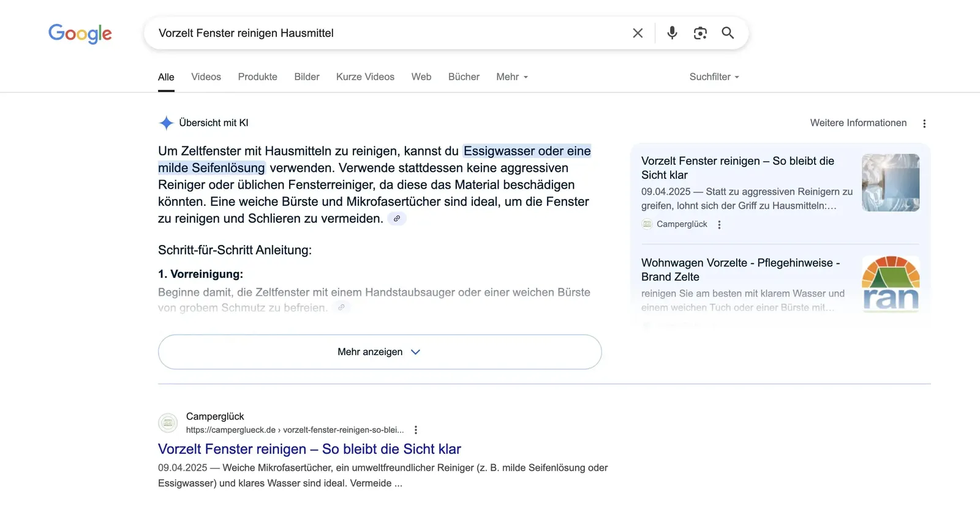Click '1. Vorreinigung:' step heading
The height and width of the screenshot is (510, 980).
200,274
